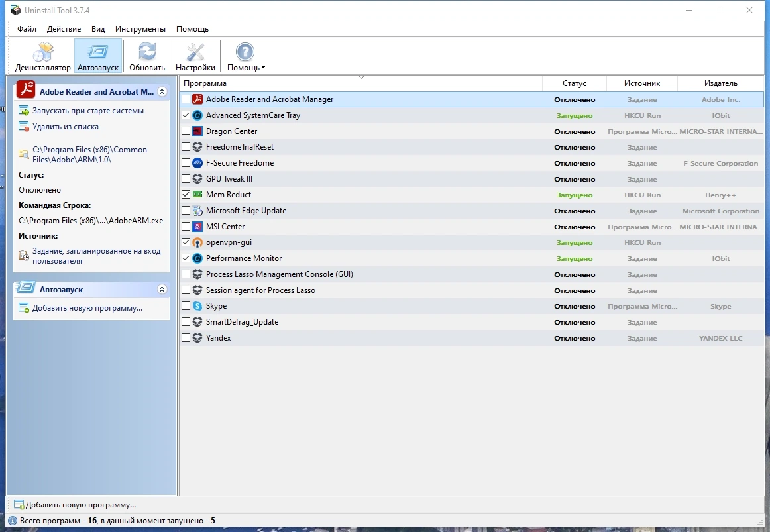Disable the Performance Monitor checkbox
The height and width of the screenshot is (532, 770).
(186, 258)
